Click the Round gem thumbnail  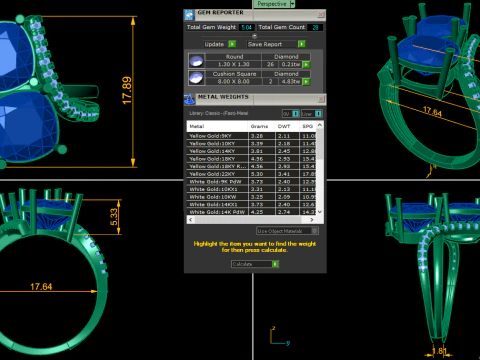pyautogui.click(x=196, y=61)
